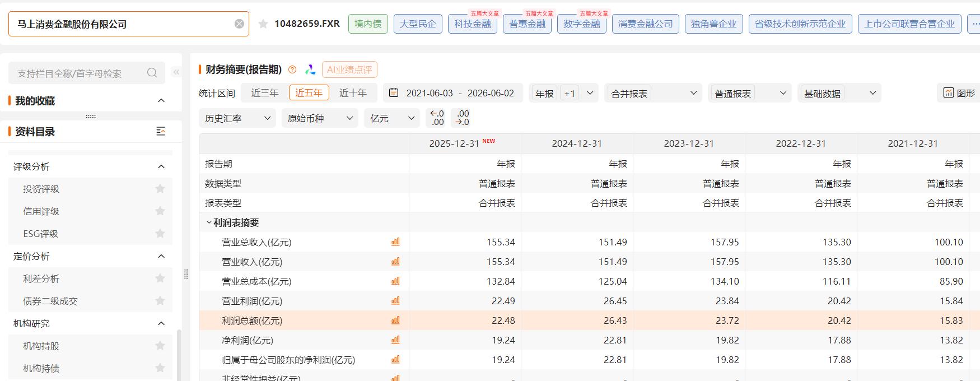Favorite bond 10482659.FXR with star
980x381 pixels.
(x=263, y=24)
